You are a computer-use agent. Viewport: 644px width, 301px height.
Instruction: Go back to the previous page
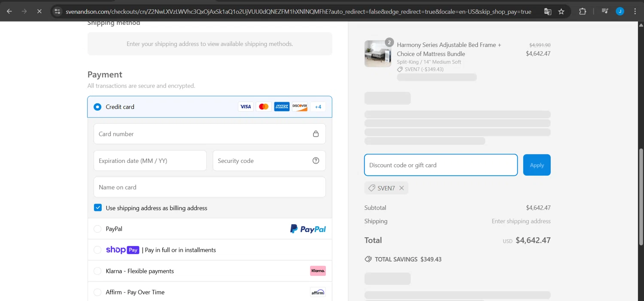9,12
